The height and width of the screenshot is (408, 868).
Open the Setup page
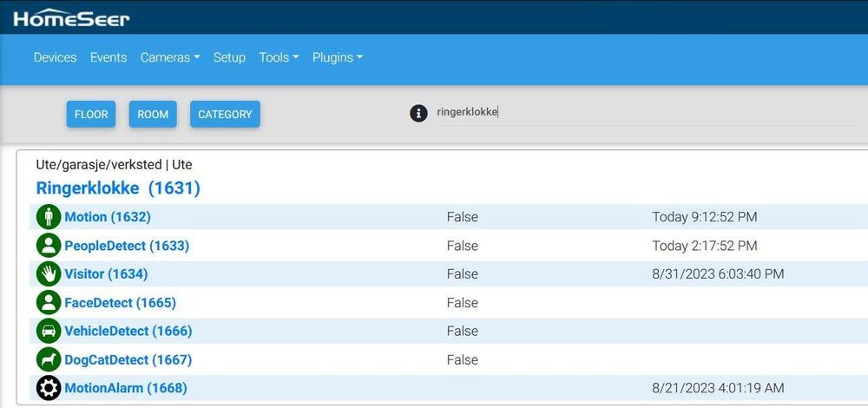229,57
